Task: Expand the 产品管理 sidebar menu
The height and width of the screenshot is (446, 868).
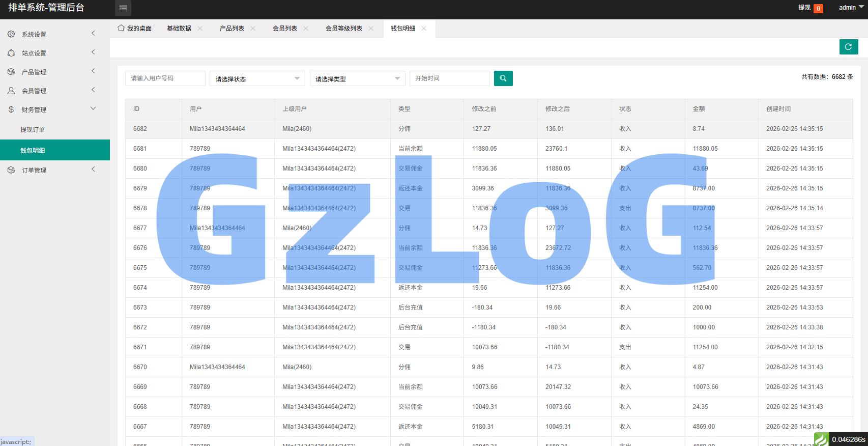Action: coord(51,72)
